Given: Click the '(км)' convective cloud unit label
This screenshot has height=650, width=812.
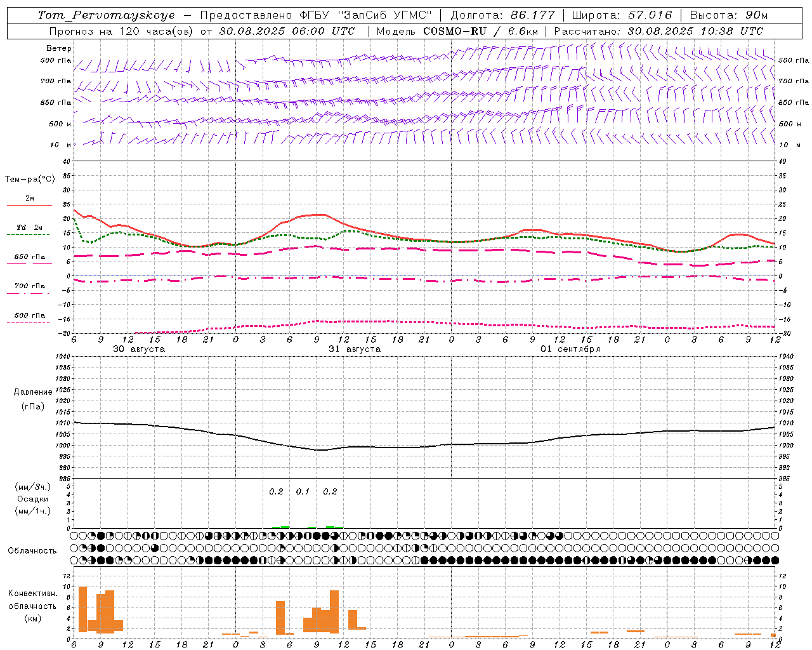Looking at the screenshot, I should (33, 618).
